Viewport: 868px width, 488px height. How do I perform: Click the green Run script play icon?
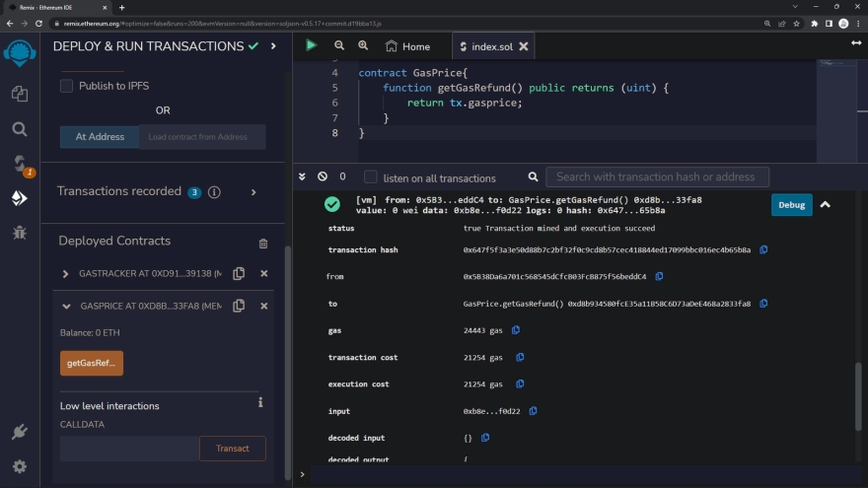pos(312,45)
